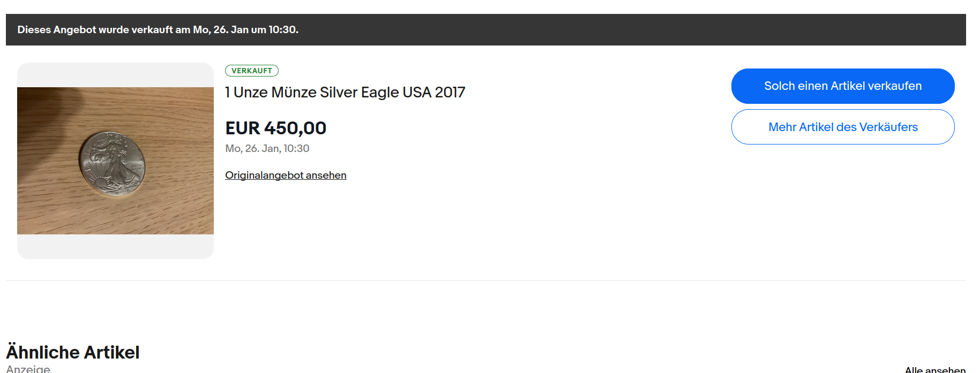Click the 'Anzeige' label under similar items
Viewport: 980px width, 373px height.
pyautogui.click(x=28, y=369)
